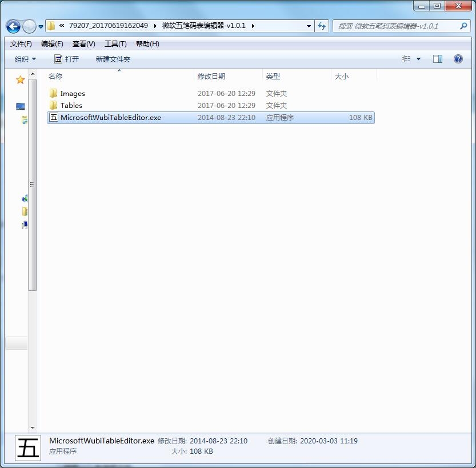The height and width of the screenshot is (468, 476).
Task: Maximize the Explorer window
Action: click(x=437, y=6)
